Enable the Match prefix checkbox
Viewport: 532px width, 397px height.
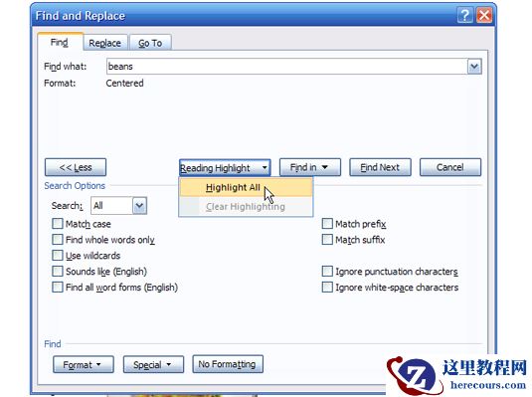(x=327, y=224)
